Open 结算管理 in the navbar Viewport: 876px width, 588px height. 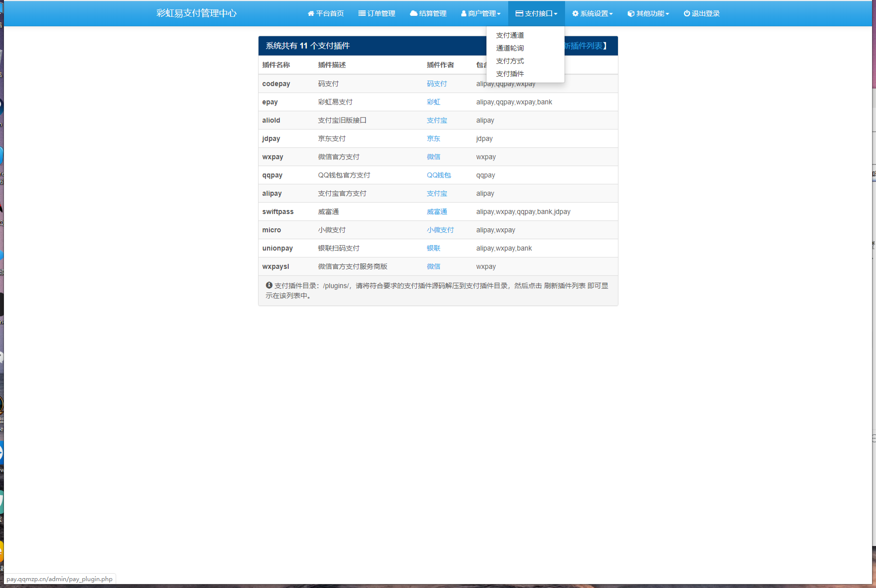428,14
